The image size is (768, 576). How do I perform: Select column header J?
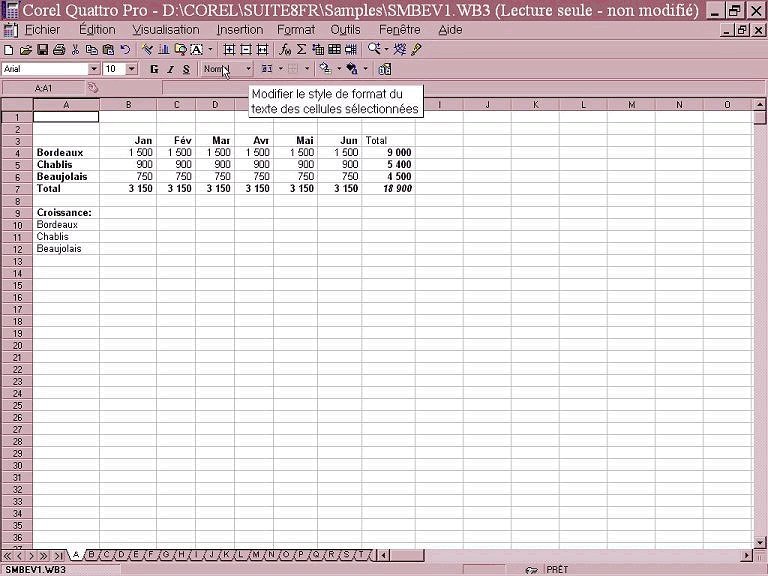[x=487, y=104]
